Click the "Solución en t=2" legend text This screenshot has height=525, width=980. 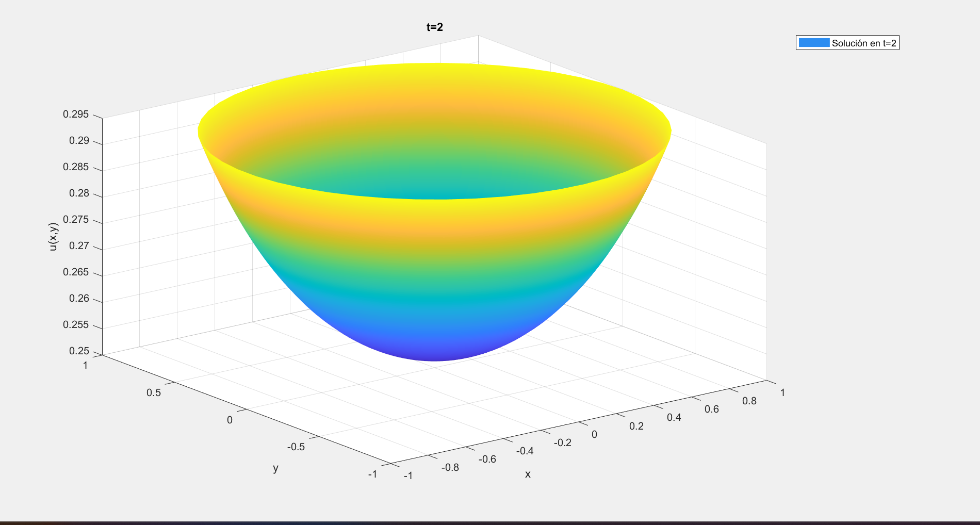click(864, 43)
